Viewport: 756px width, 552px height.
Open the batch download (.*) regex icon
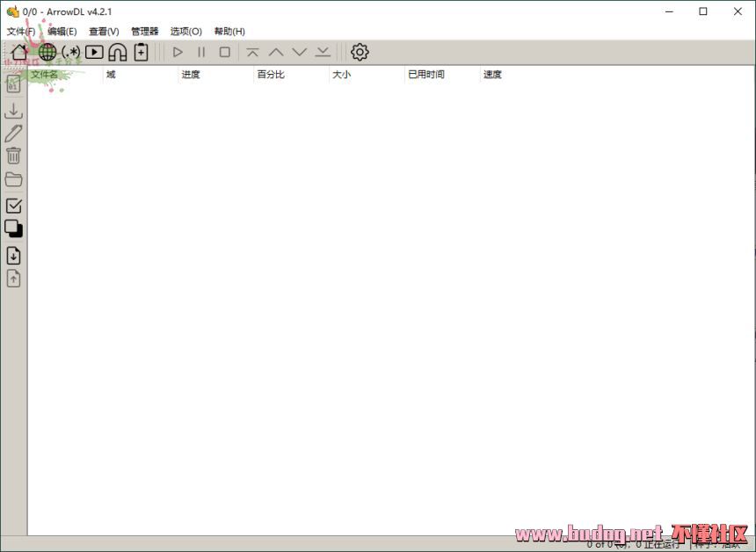click(71, 52)
